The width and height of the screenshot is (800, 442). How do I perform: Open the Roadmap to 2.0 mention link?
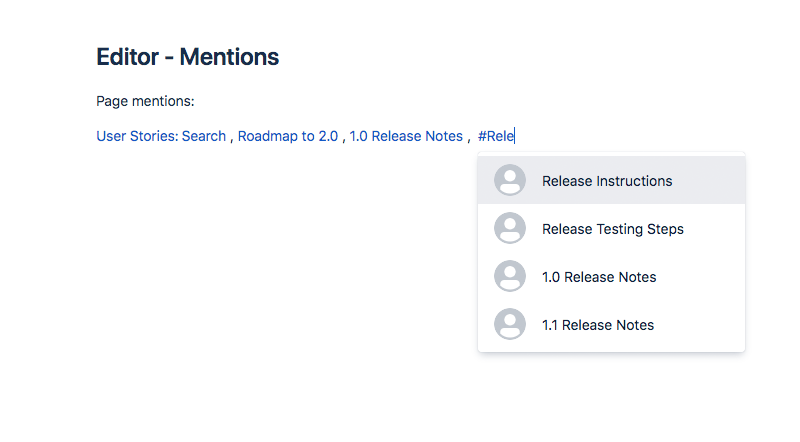288,136
